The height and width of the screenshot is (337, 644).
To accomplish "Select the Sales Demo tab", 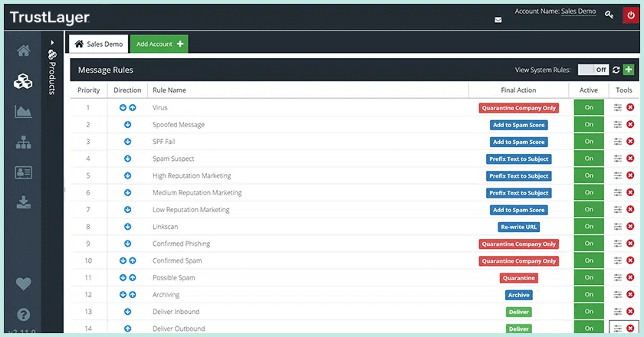I will point(98,44).
